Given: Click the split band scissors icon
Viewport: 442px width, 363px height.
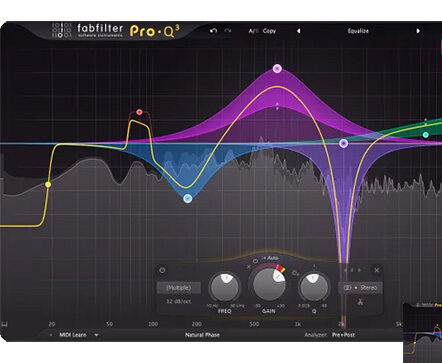Looking at the screenshot, I should coord(360,302).
